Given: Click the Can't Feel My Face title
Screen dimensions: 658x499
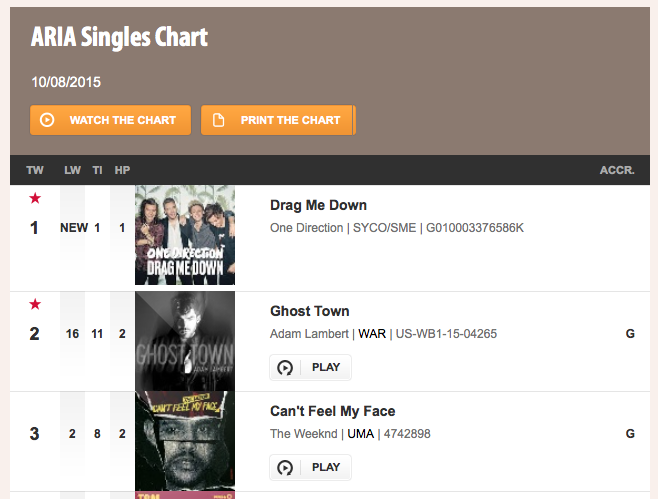Looking at the screenshot, I should coord(333,411).
